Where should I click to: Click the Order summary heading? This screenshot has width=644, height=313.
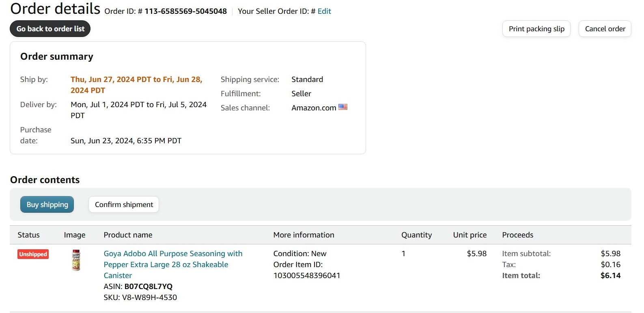57,56
